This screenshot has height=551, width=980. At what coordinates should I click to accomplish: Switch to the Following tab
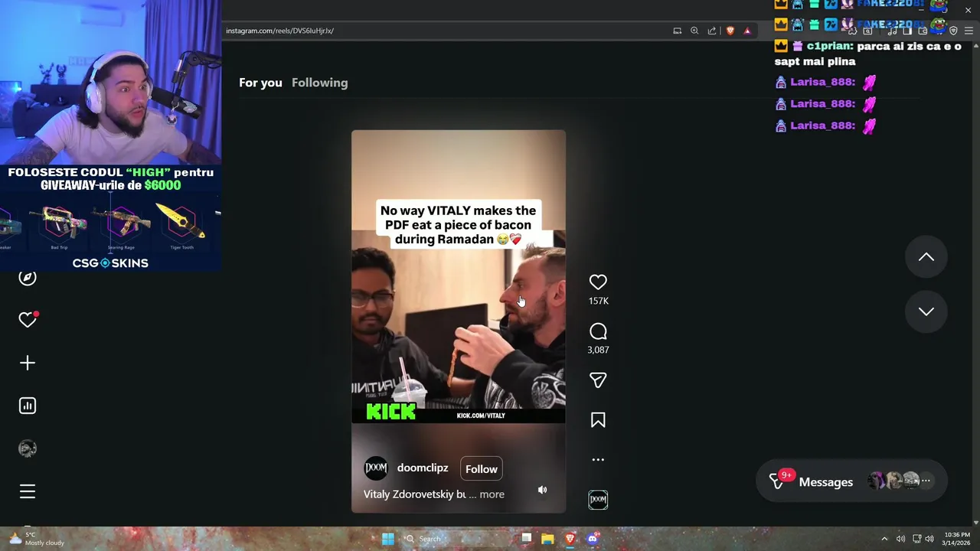click(319, 83)
